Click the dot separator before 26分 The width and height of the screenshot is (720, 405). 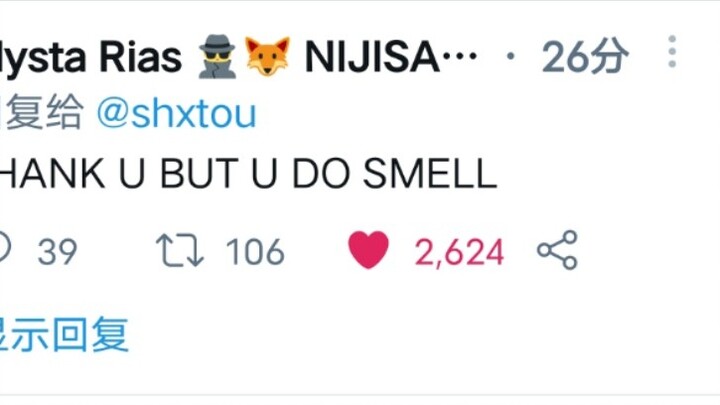(x=510, y=56)
